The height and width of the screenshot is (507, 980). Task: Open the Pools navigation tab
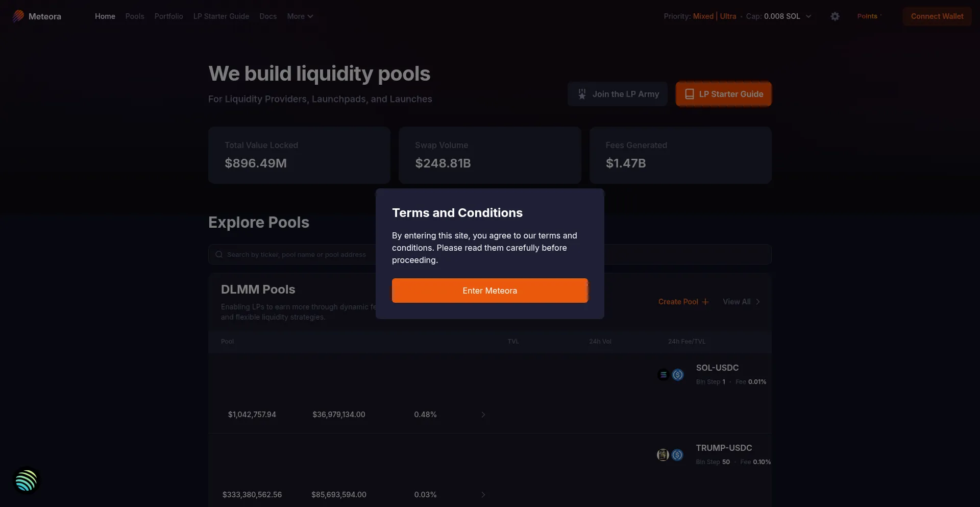[135, 16]
